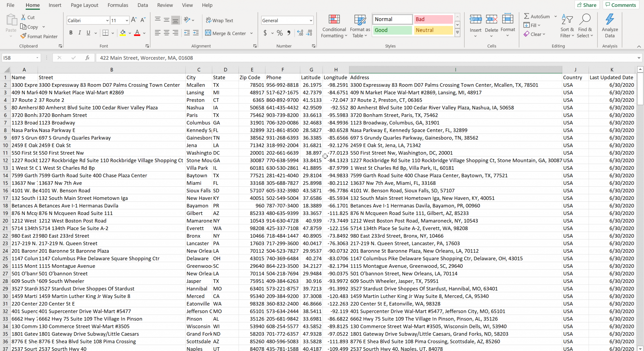Screen dimensions: 644x351
Task: Select the Format Painter tool
Action: pyautogui.click(x=39, y=36)
